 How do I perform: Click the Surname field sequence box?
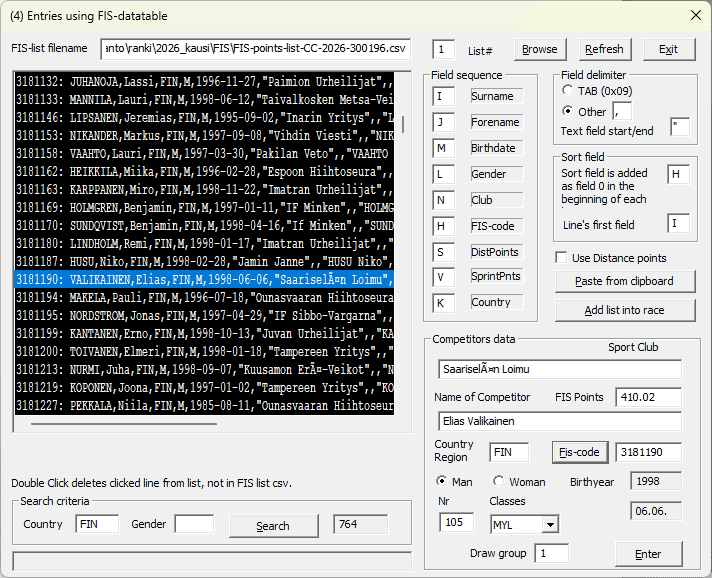pyautogui.click(x=443, y=96)
